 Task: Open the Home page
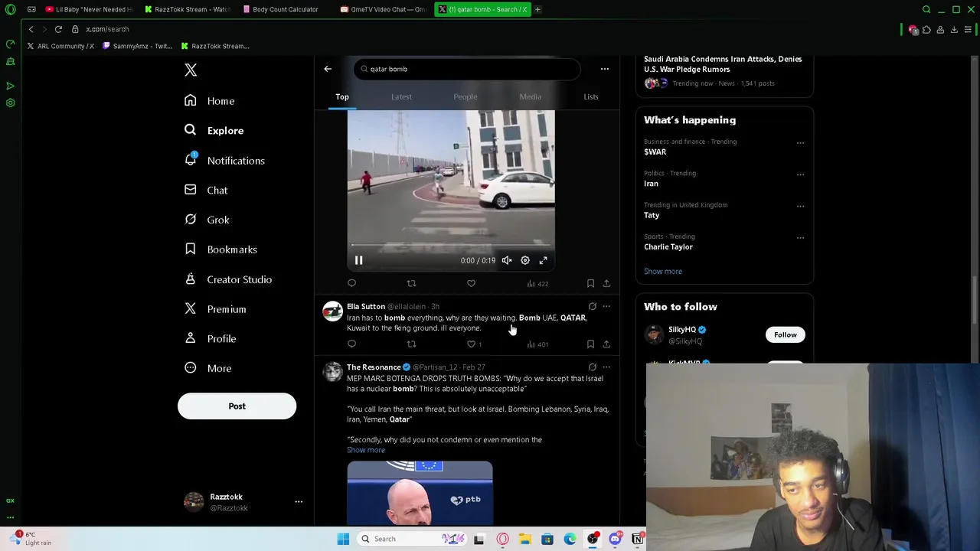click(210, 101)
